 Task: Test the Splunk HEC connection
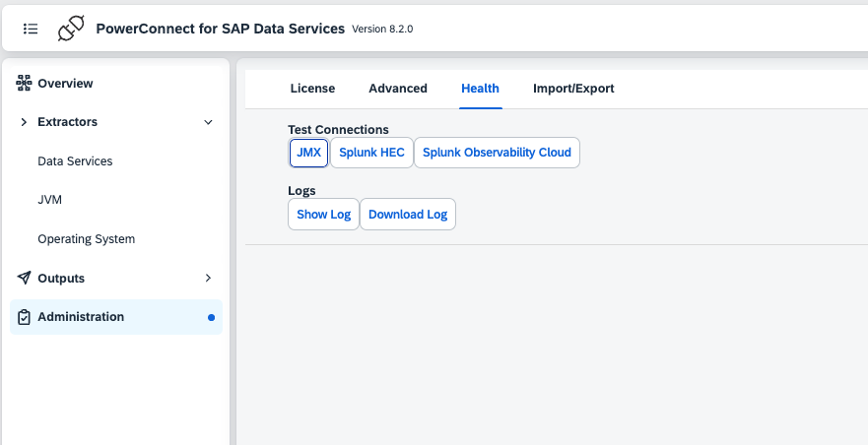371,153
